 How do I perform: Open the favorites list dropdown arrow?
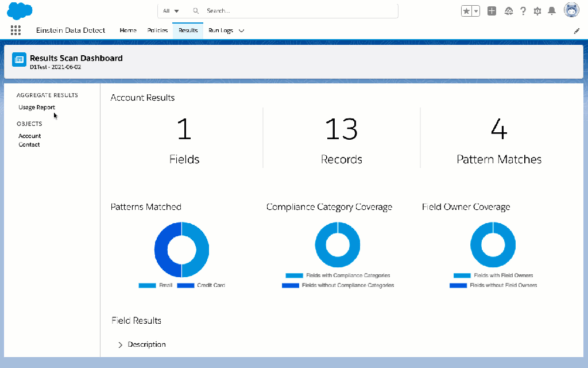pos(476,11)
